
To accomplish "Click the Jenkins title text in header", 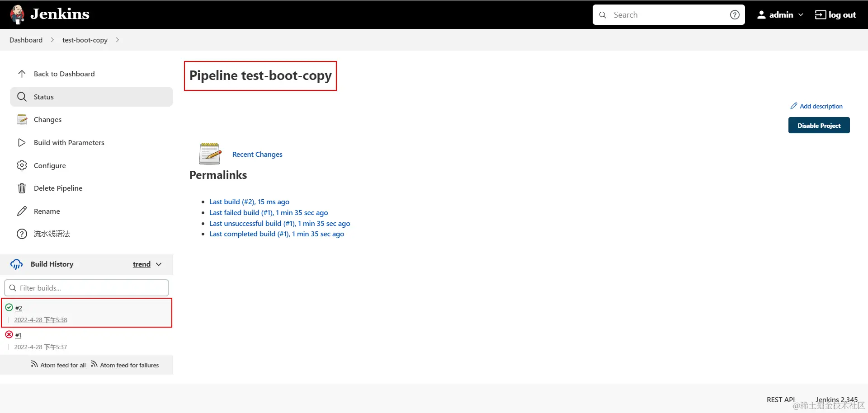I will pos(60,14).
